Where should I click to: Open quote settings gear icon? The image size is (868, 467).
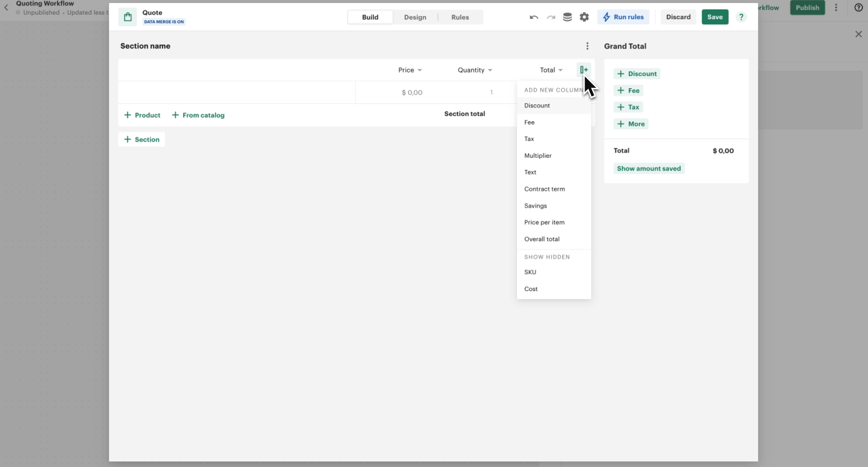click(584, 17)
